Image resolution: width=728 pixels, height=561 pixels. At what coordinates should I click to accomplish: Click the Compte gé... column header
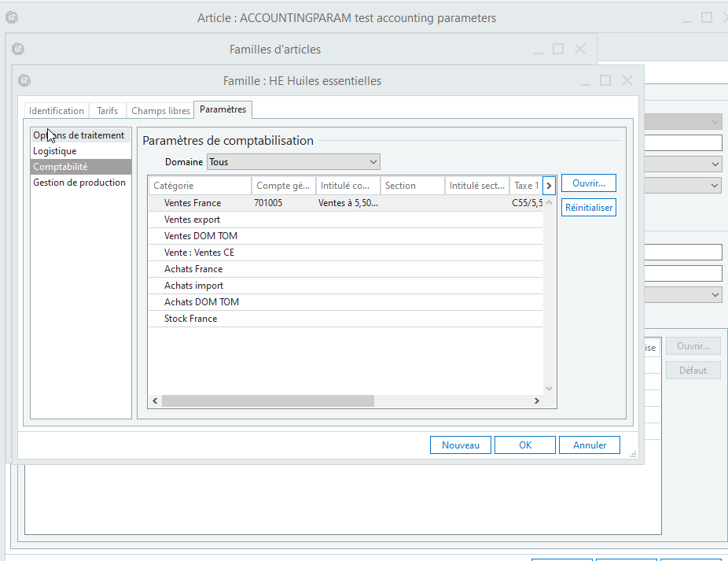point(283,186)
